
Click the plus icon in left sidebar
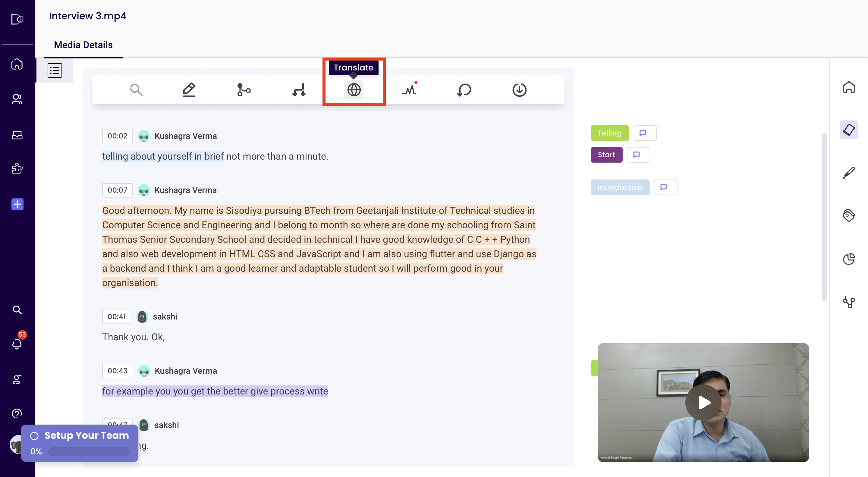pos(17,204)
